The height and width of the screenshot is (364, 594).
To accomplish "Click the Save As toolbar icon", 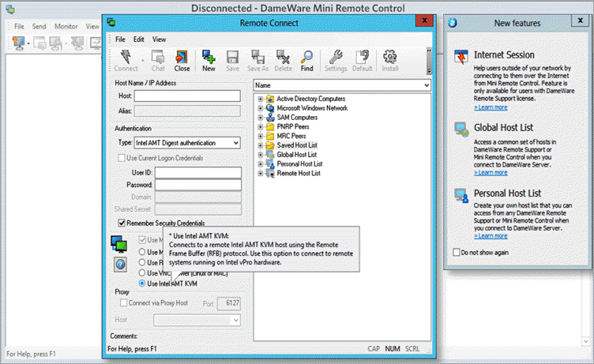I will (x=258, y=60).
